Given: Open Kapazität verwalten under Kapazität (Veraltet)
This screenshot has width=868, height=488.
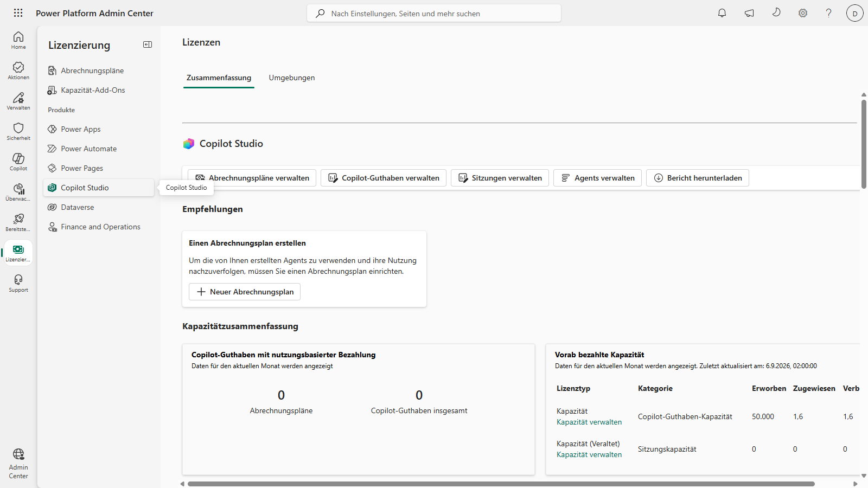Looking at the screenshot, I should pyautogui.click(x=589, y=454).
